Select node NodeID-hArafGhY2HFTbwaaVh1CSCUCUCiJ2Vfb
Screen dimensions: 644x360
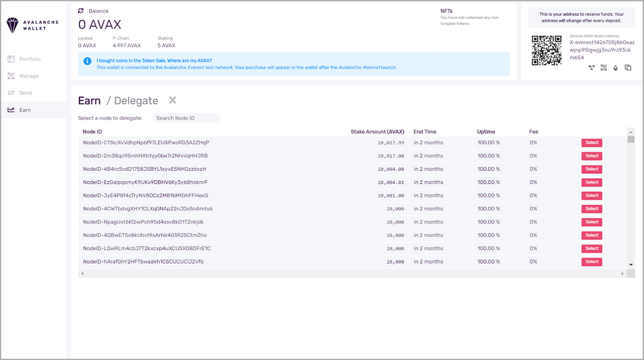(x=592, y=262)
